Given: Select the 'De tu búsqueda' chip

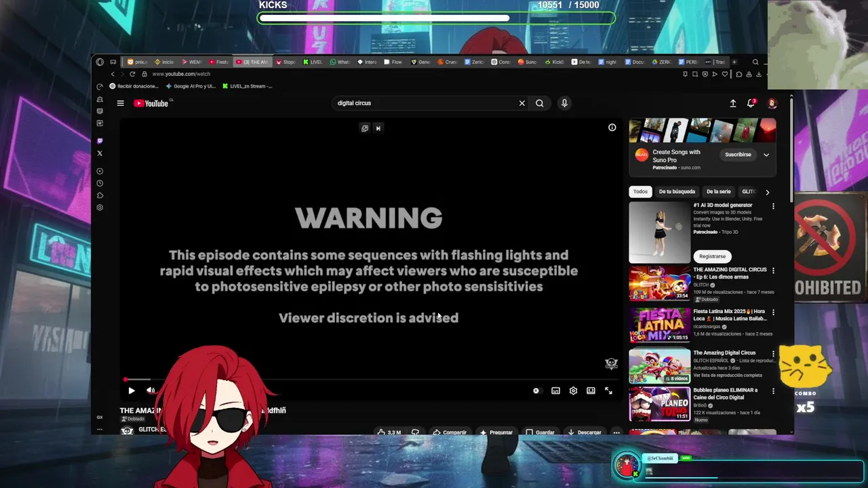Looking at the screenshot, I should pyautogui.click(x=677, y=192).
